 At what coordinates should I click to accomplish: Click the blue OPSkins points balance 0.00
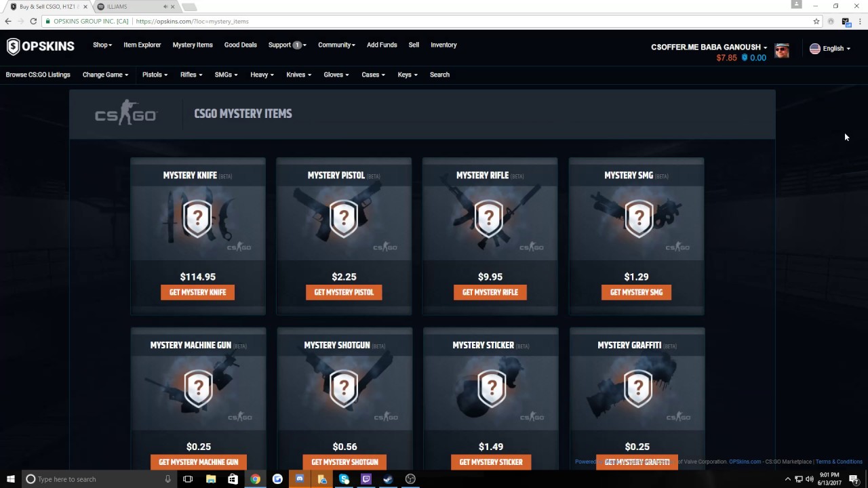coord(754,58)
